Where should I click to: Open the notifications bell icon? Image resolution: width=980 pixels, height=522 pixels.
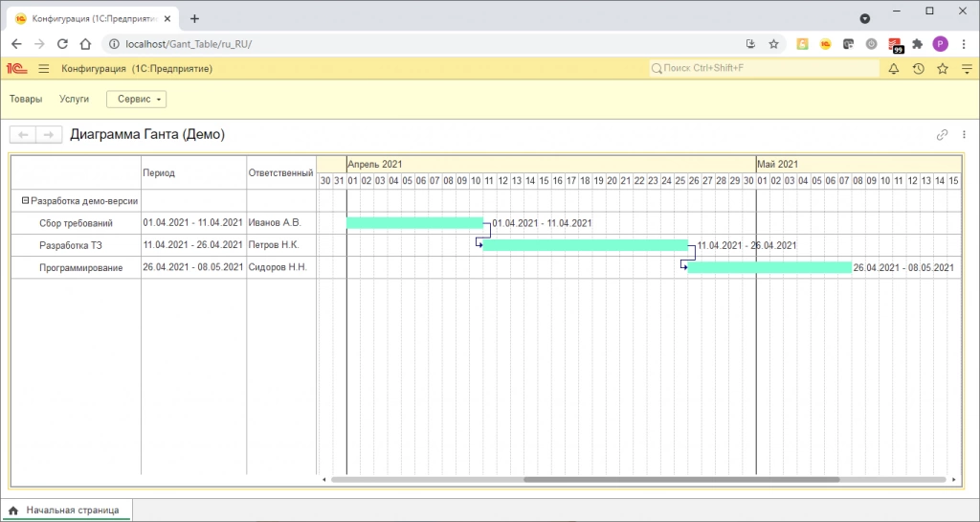click(x=894, y=69)
